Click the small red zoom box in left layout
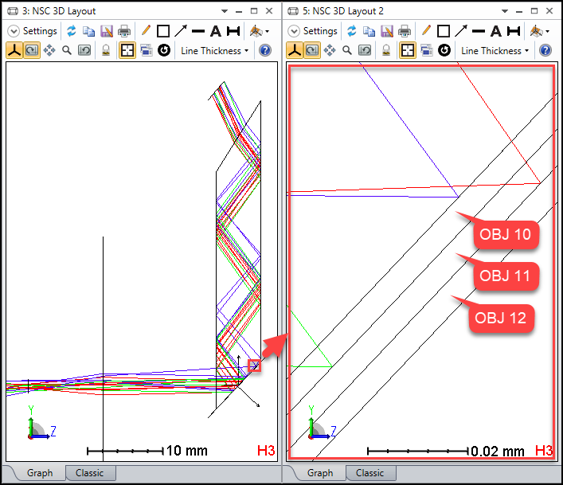 pyautogui.click(x=254, y=365)
